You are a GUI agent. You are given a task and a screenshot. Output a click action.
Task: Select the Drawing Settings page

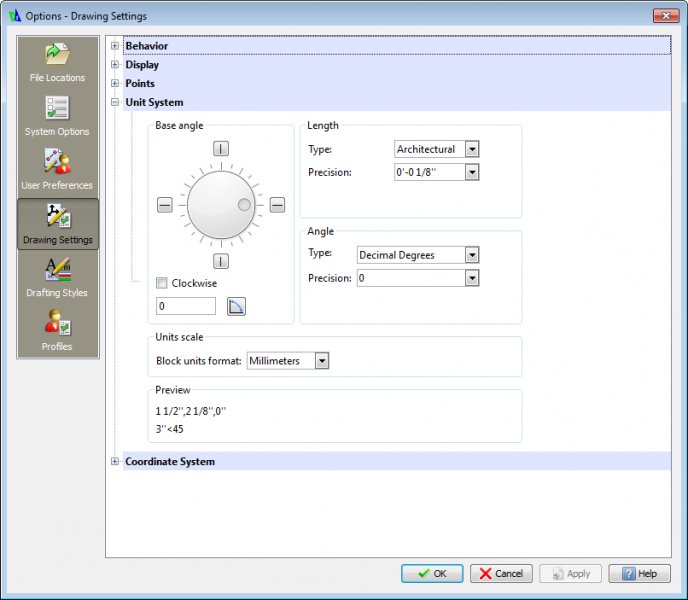click(x=57, y=224)
